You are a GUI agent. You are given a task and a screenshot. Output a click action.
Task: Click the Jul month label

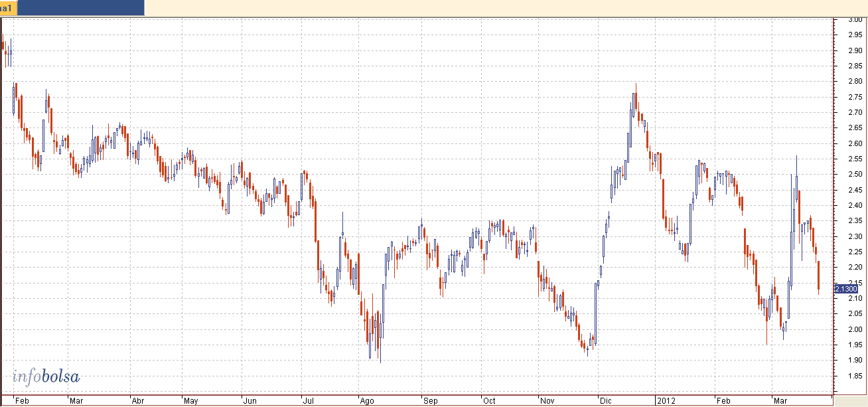click(x=307, y=401)
